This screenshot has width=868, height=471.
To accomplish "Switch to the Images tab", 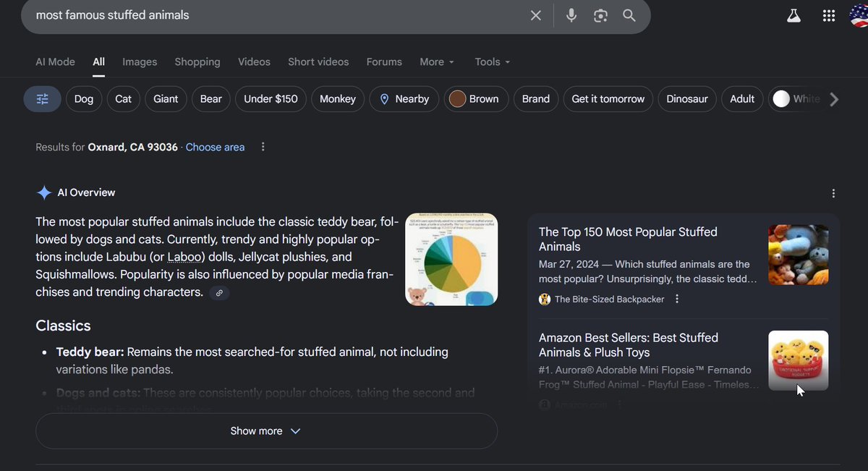I will [140, 62].
